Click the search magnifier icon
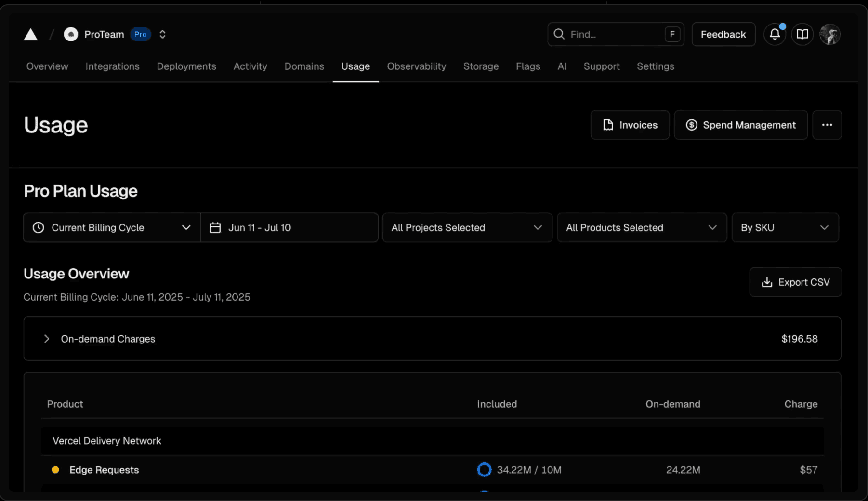This screenshot has width=868, height=501. point(559,34)
